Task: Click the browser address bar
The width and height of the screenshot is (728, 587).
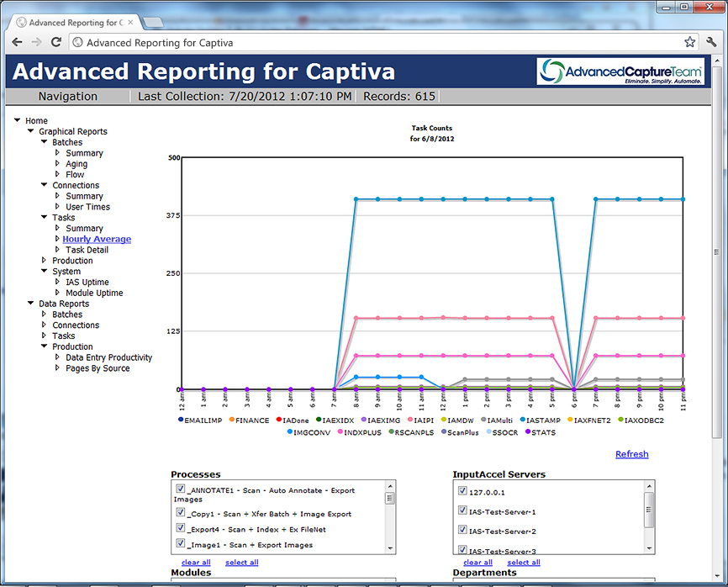Action: (378, 42)
